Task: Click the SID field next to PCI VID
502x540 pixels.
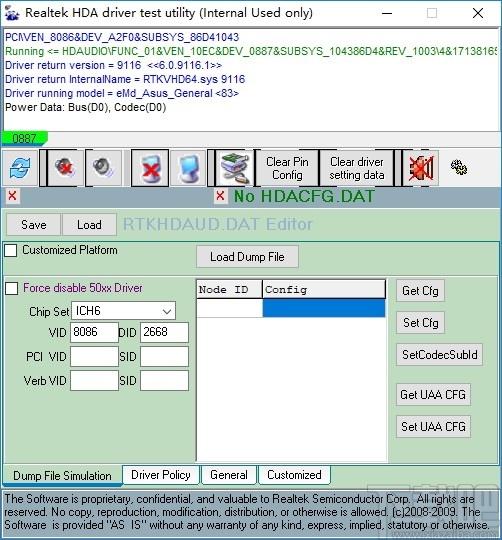Action: click(164, 356)
